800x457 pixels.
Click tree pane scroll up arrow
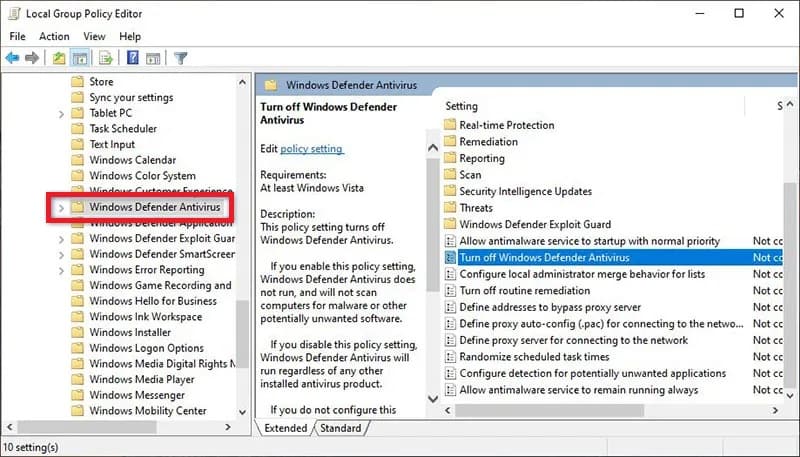[242, 82]
